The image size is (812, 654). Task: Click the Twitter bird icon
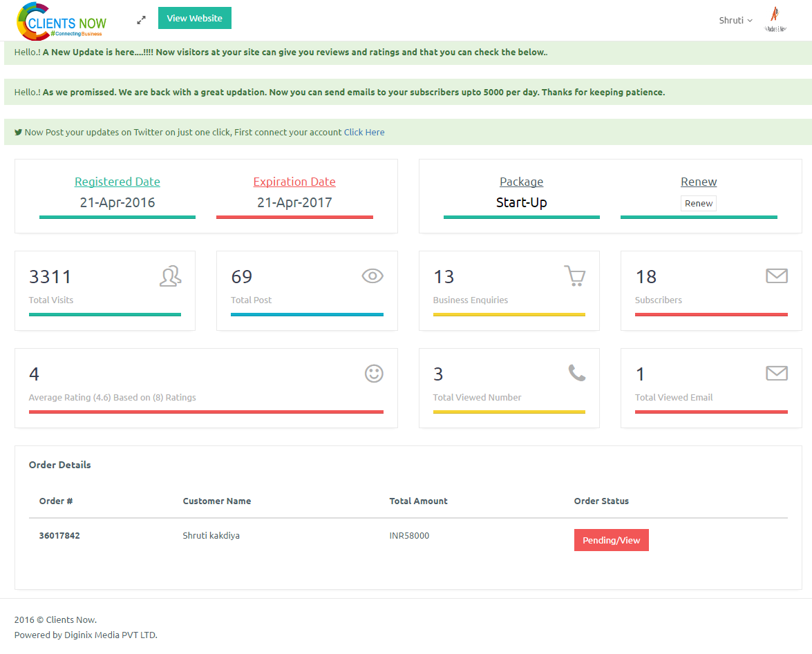(x=18, y=132)
